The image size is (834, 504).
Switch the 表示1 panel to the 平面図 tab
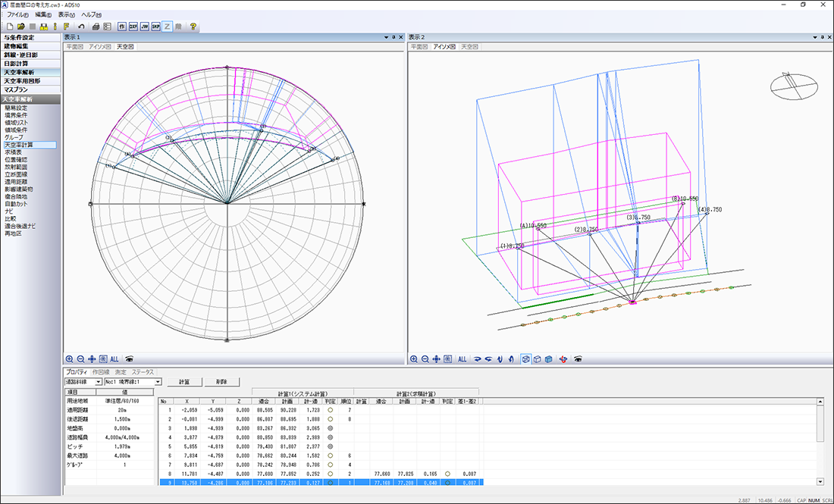click(x=74, y=47)
